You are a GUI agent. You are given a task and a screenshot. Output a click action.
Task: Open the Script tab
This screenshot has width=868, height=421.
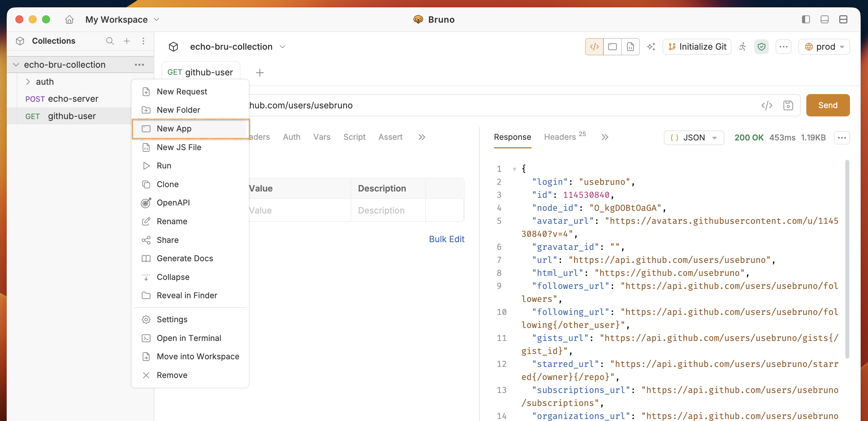click(x=354, y=137)
